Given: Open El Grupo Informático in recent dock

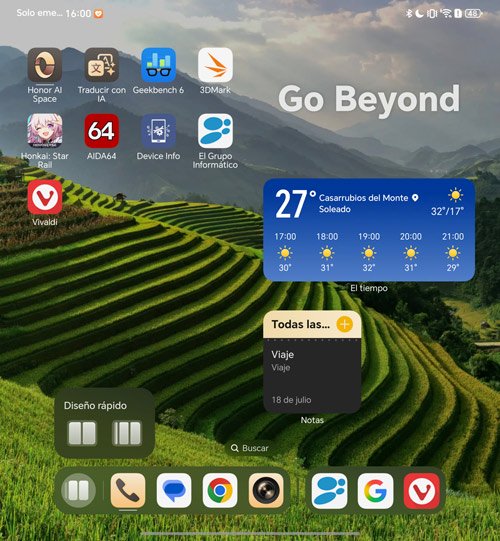Looking at the screenshot, I should (x=329, y=491).
